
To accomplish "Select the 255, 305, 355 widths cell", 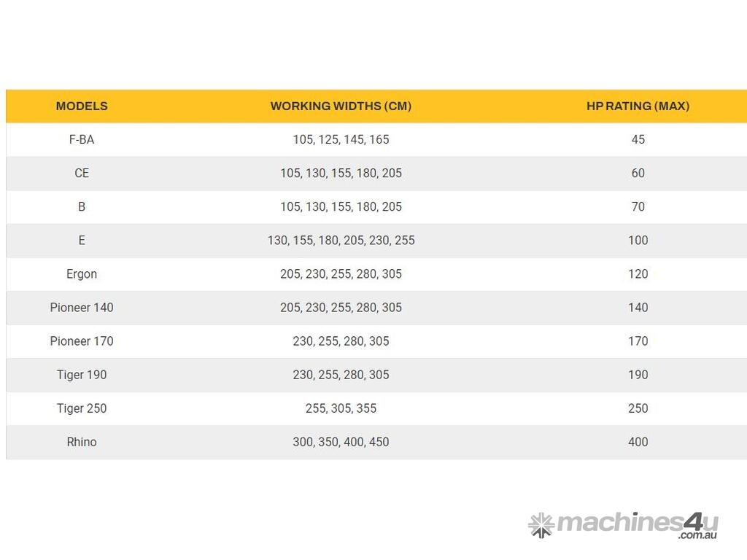I will coord(341,408).
